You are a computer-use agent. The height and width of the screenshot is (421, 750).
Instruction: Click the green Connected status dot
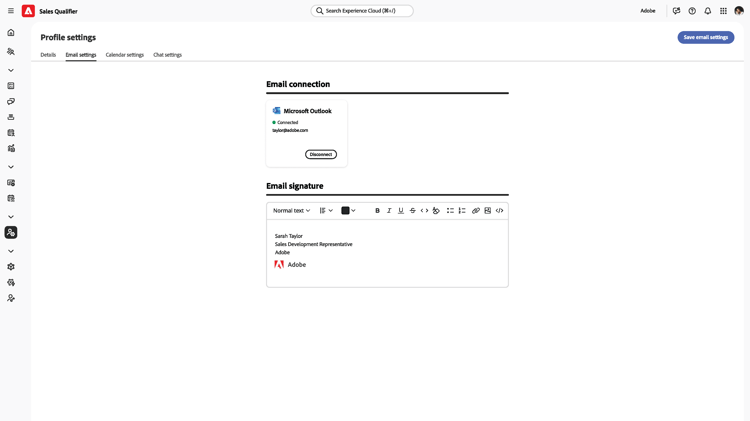point(274,122)
